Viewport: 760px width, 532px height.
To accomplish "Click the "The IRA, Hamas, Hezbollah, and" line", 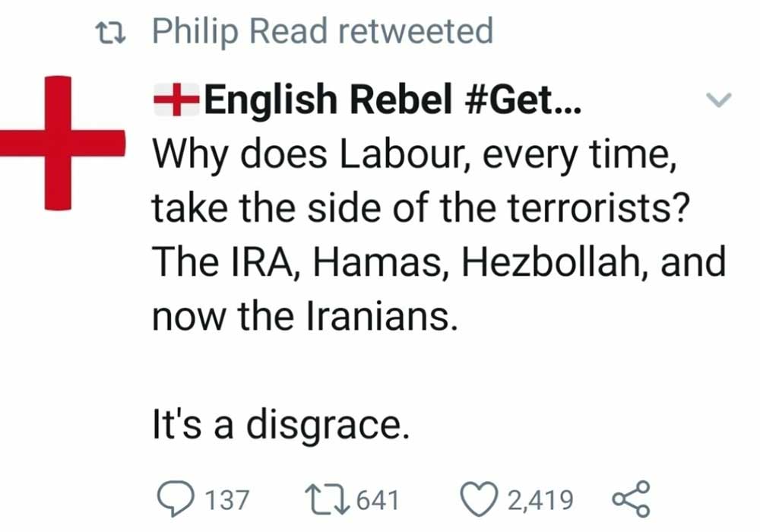I will [x=439, y=263].
